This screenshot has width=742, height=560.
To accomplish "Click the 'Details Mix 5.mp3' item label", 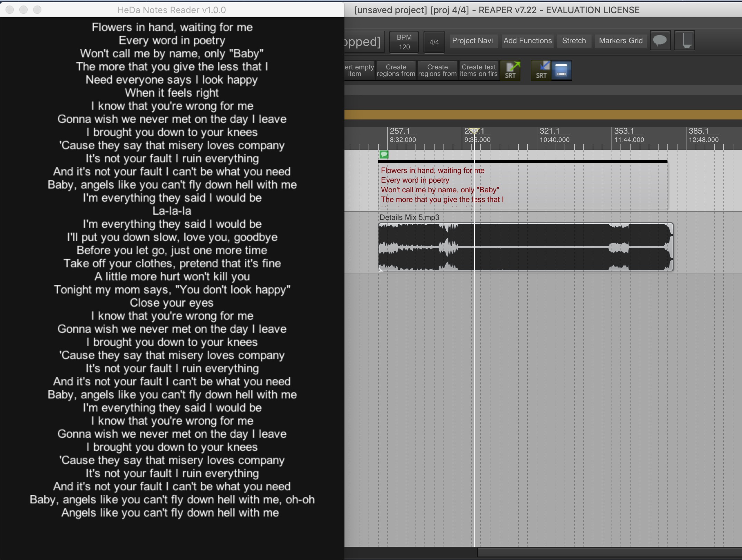I will point(409,218).
